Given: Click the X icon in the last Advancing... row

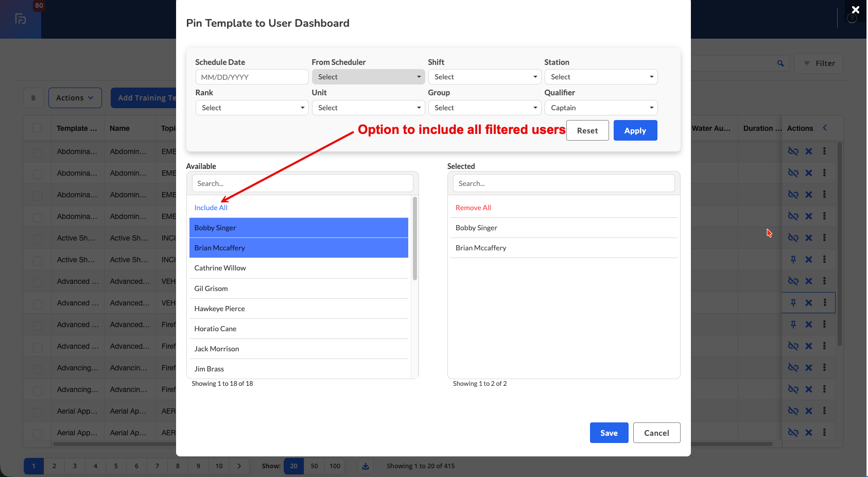Looking at the screenshot, I should [809, 389].
